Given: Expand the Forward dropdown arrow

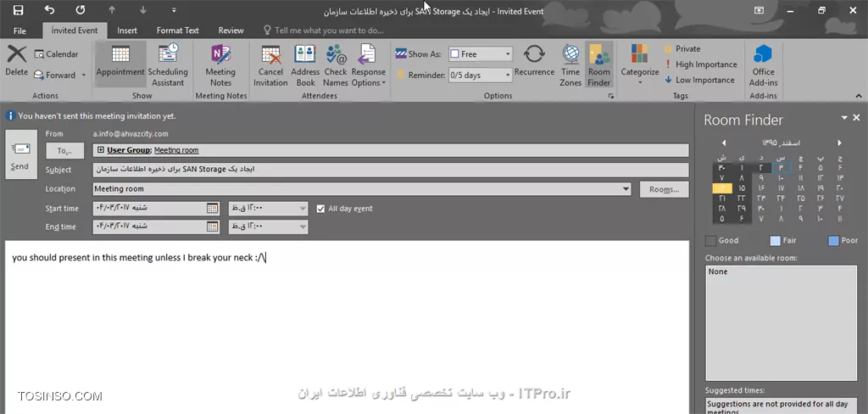Looking at the screenshot, I should point(84,75).
